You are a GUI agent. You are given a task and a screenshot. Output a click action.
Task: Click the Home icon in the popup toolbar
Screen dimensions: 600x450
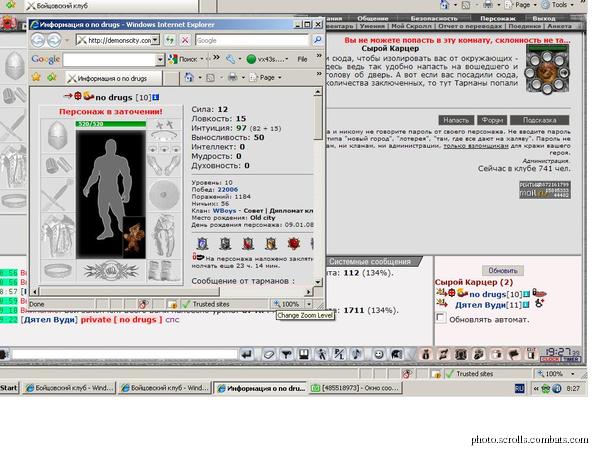(x=189, y=77)
